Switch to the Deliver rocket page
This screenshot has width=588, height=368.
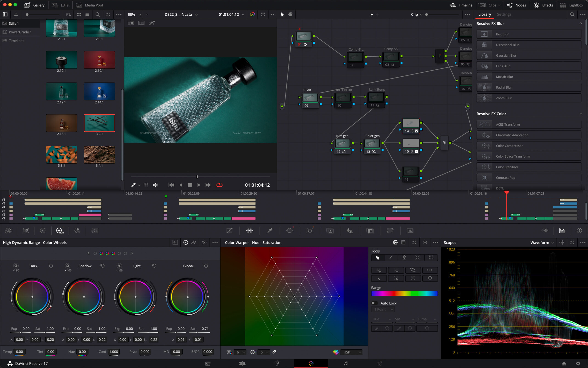click(380, 363)
